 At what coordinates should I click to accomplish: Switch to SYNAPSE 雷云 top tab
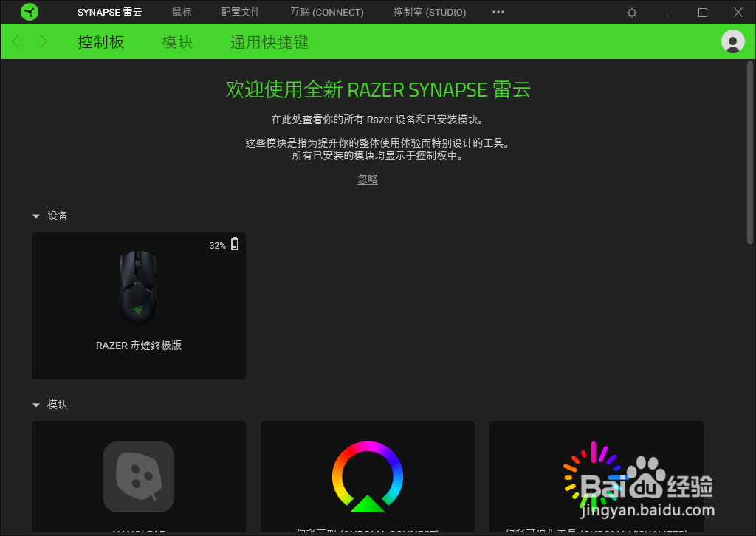pos(109,12)
